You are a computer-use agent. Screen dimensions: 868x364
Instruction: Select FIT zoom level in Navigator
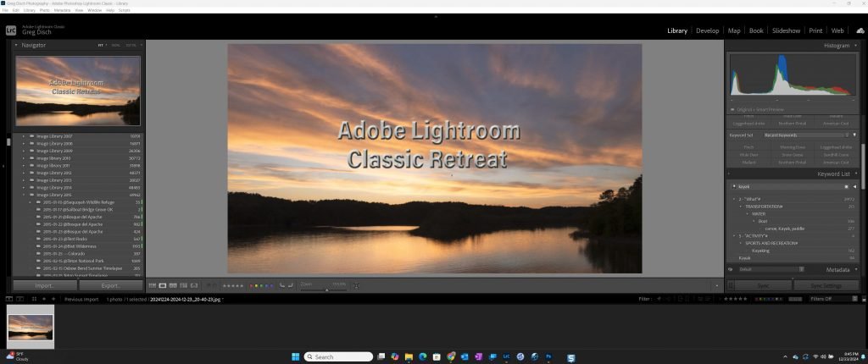[x=102, y=46]
